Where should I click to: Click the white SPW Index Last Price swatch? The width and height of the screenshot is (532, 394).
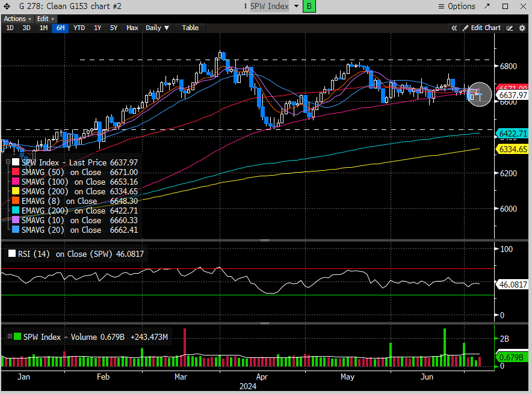click(16, 162)
